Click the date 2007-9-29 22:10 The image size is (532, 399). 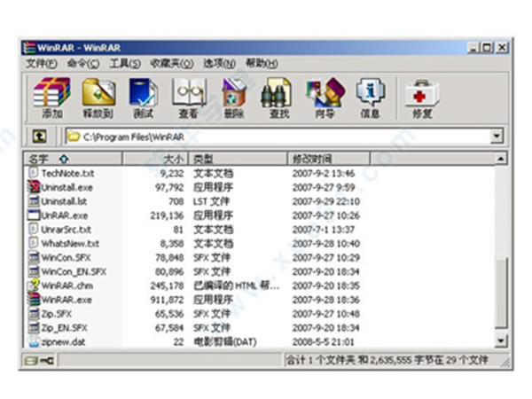[326, 201]
